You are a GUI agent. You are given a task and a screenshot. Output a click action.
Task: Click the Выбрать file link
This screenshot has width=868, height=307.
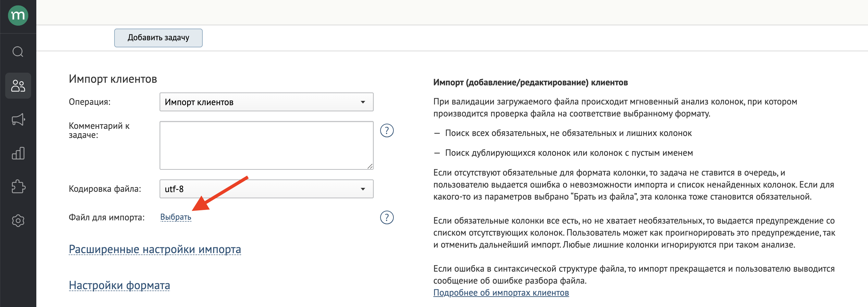coord(175,217)
